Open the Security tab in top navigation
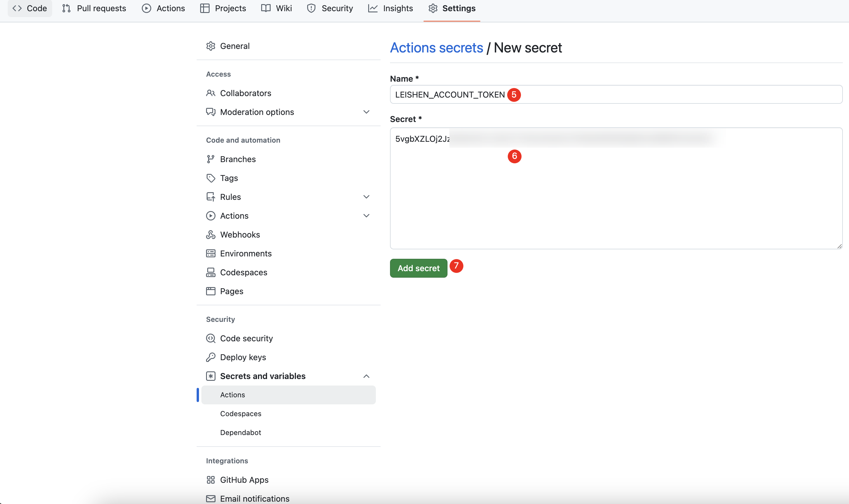The height and width of the screenshot is (504, 849). coord(330,8)
